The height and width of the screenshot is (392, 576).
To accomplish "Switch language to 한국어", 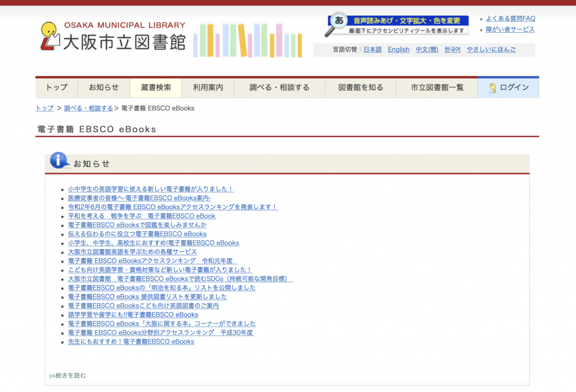I will pos(452,49).
